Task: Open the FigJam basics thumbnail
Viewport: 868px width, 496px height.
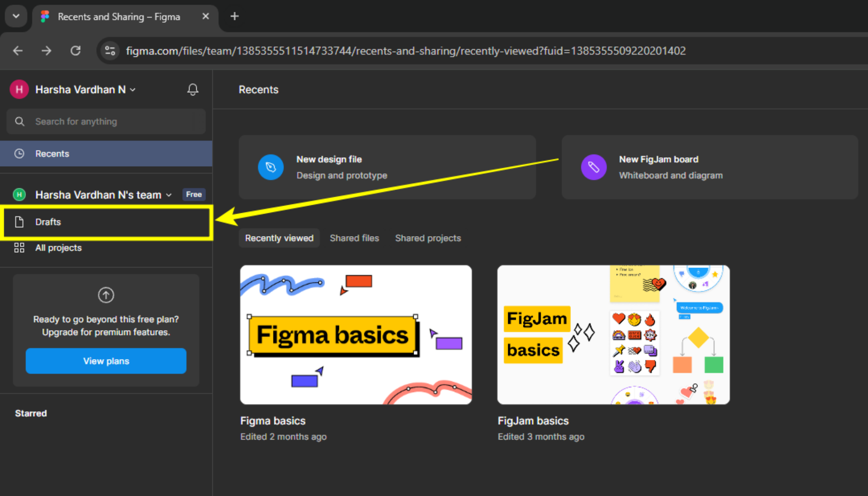Action: point(614,335)
